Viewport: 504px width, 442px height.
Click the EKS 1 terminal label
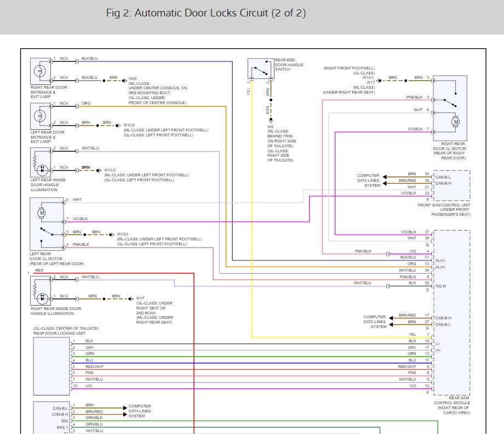tap(62, 428)
